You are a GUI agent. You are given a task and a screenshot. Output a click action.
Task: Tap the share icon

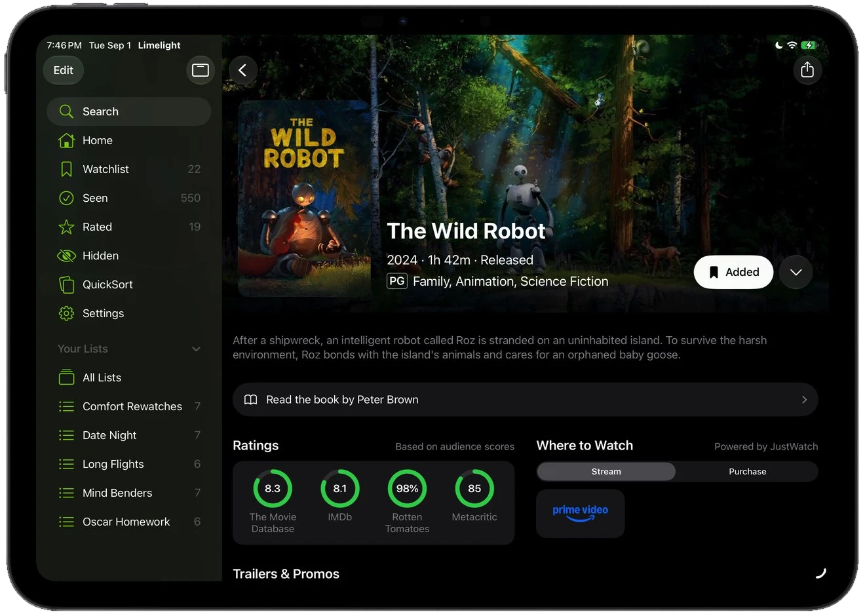(807, 70)
